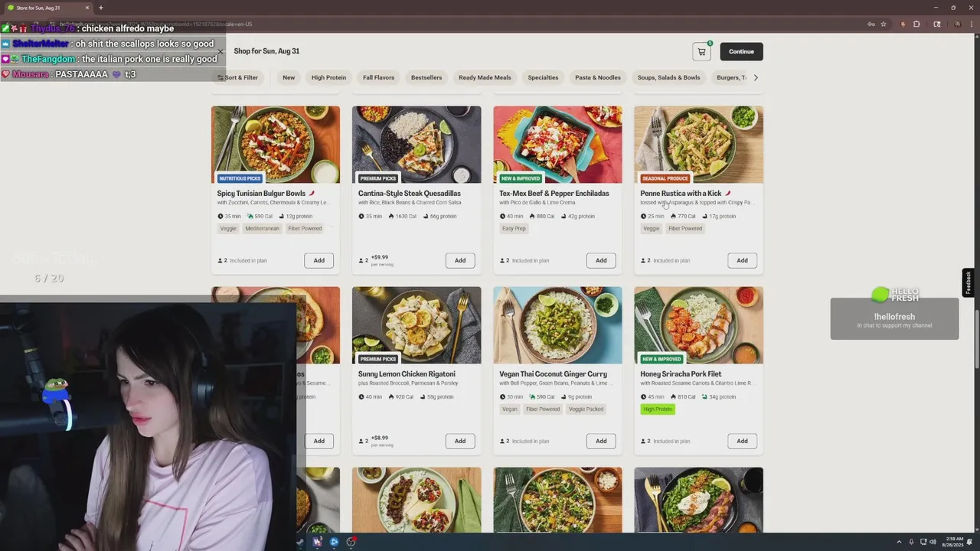Switch to Fall Flavors category
980x551 pixels.
[378, 77]
